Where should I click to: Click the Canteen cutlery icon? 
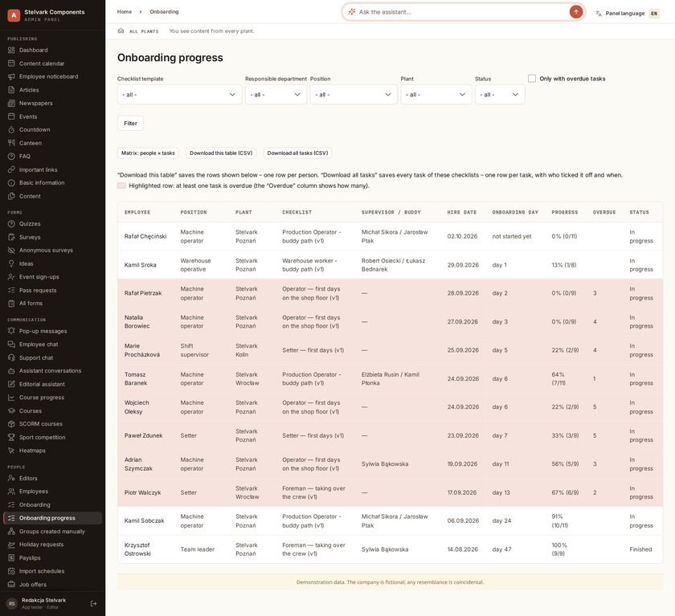tap(11, 143)
